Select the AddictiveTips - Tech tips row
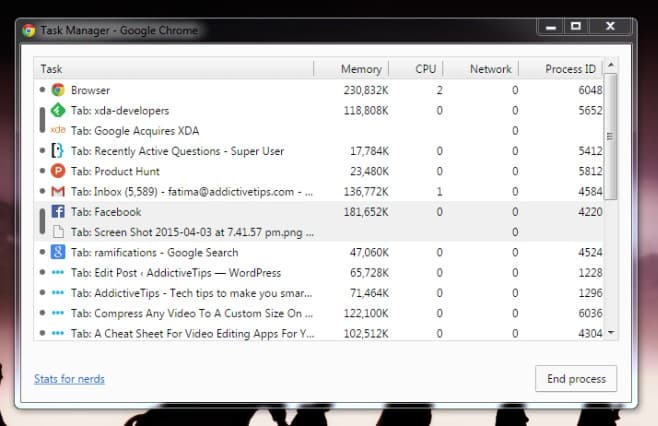Screen dimensions: 658x426 tap(319, 293)
